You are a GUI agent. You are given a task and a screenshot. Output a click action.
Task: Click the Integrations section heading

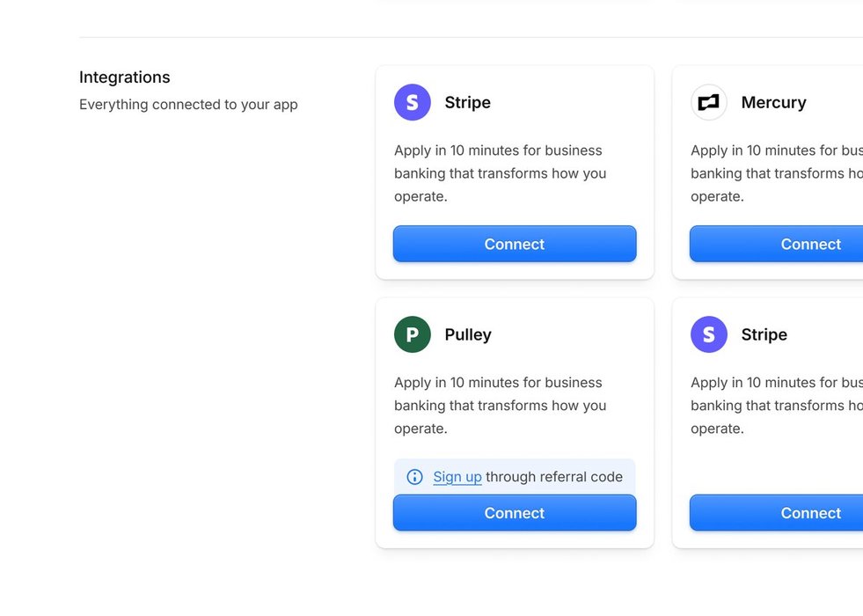tap(124, 77)
